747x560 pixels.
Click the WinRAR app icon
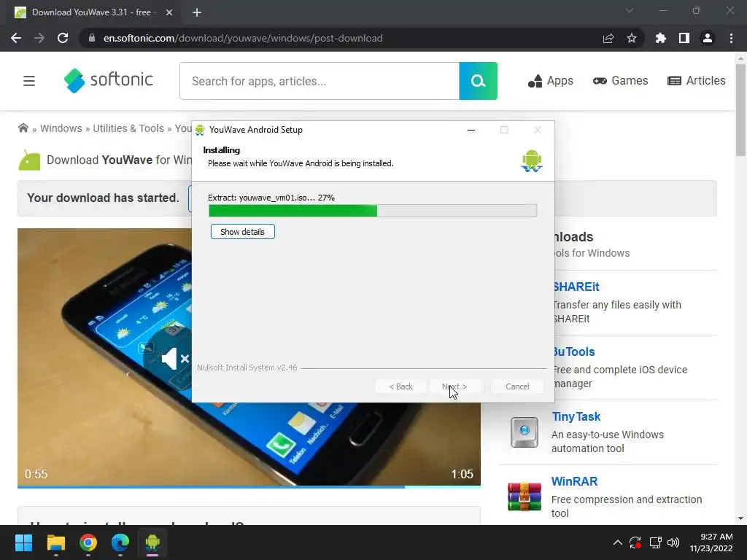pos(524,497)
